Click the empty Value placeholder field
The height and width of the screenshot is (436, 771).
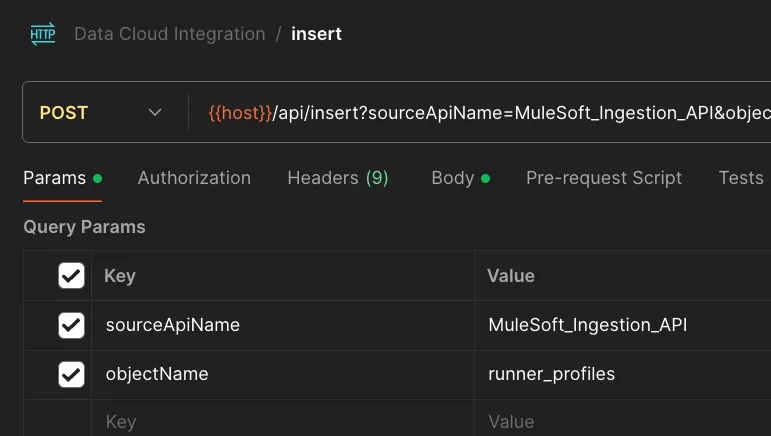[623, 419]
